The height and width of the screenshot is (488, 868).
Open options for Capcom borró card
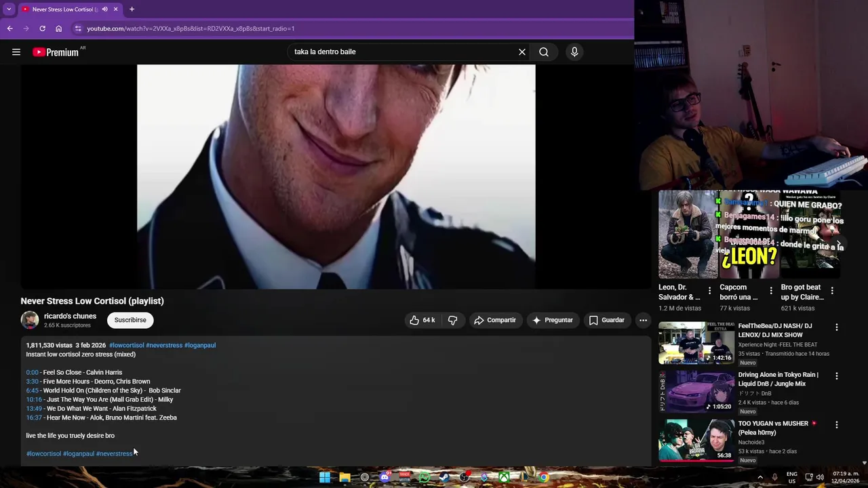click(x=771, y=291)
